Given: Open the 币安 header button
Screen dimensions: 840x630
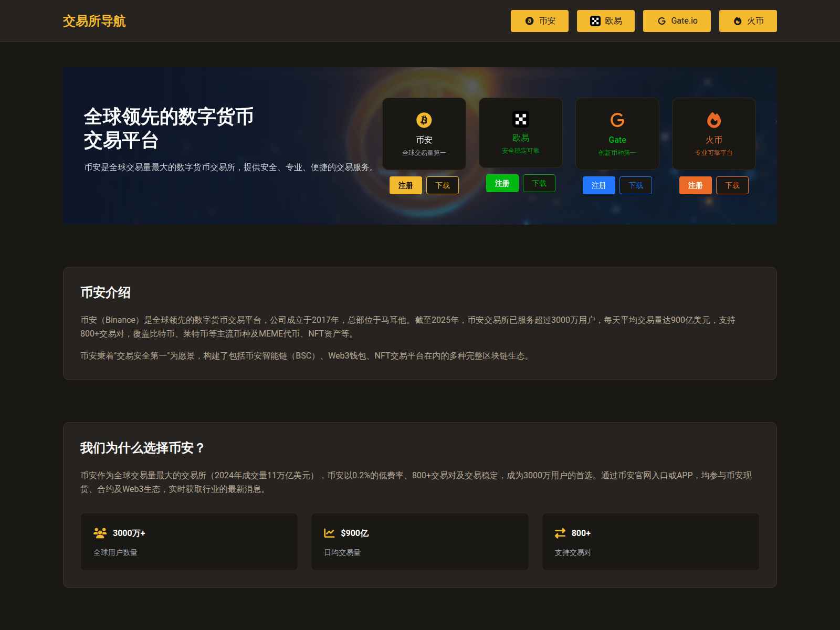Looking at the screenshot, I should 539,21.
